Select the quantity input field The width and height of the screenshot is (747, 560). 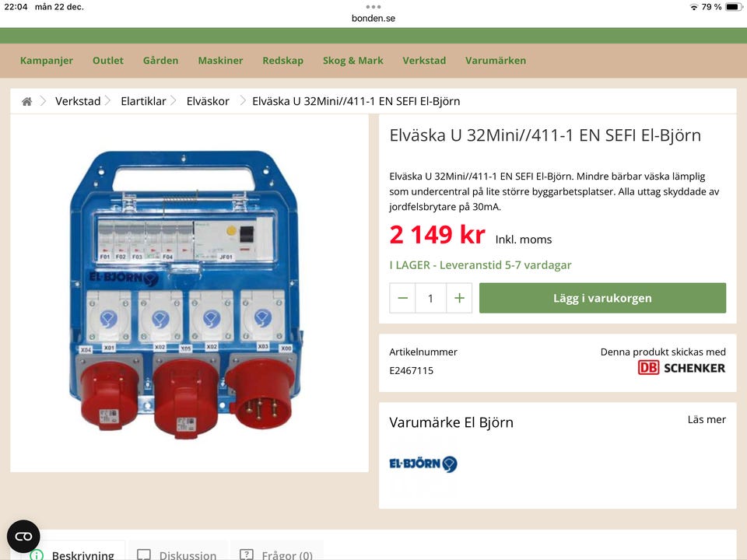430,298
